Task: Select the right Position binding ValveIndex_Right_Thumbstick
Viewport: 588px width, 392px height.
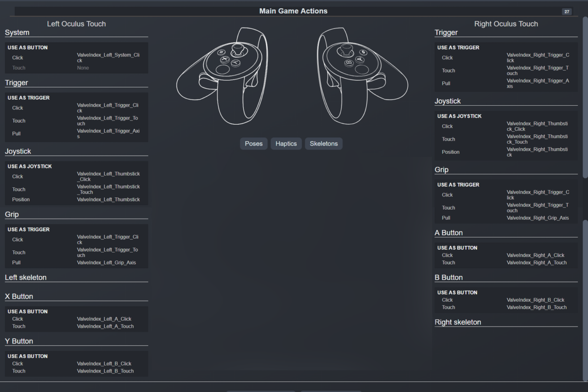Action: (x=537, y=152)
